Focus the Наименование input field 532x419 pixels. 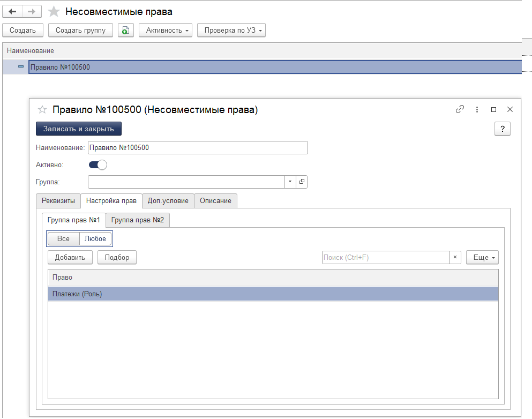tap(198, 148)
